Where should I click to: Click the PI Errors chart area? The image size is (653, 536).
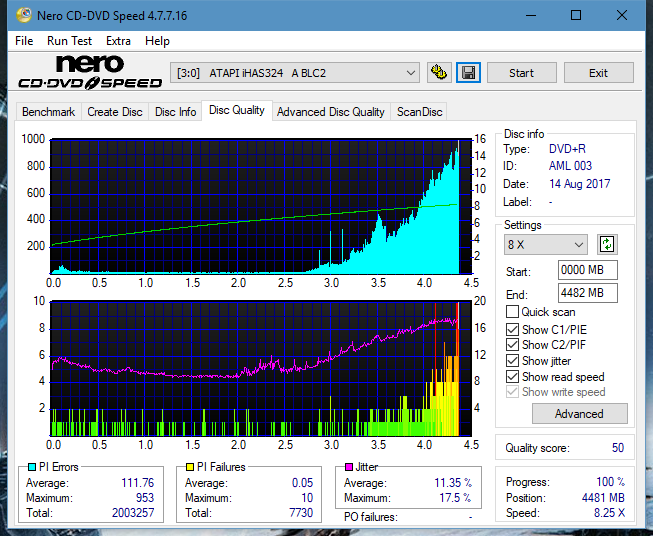coord(261,206)
